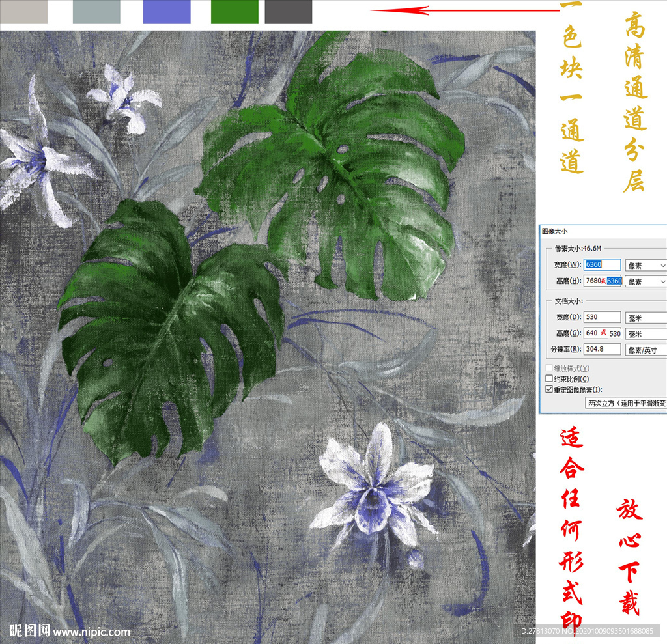The height and width of the screenshot is (644, 667).
Task: Click the document height field showing 640
Action: (603, 333)
